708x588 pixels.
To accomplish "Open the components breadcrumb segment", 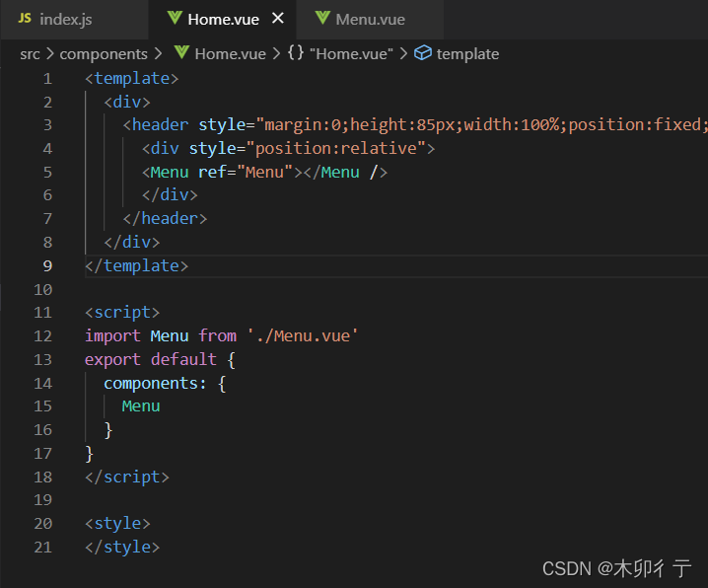I will click(104, 54).
